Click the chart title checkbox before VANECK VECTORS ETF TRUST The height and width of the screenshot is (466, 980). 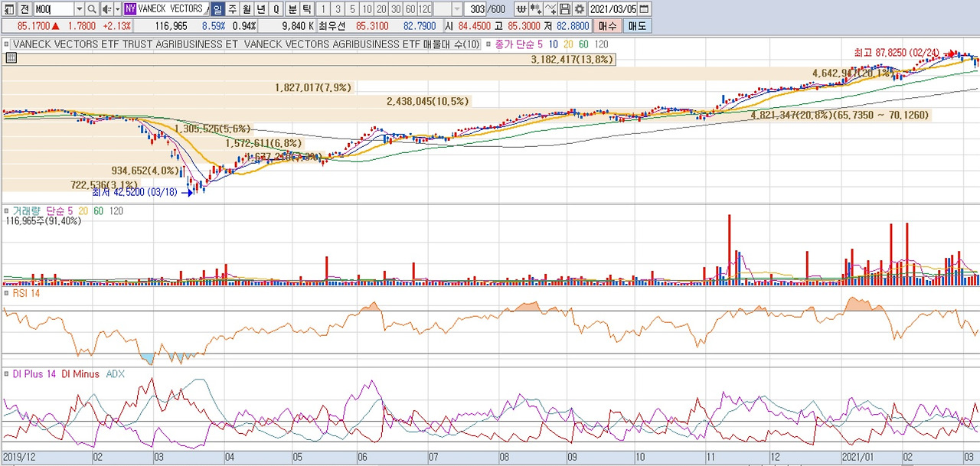click(7, 44)
